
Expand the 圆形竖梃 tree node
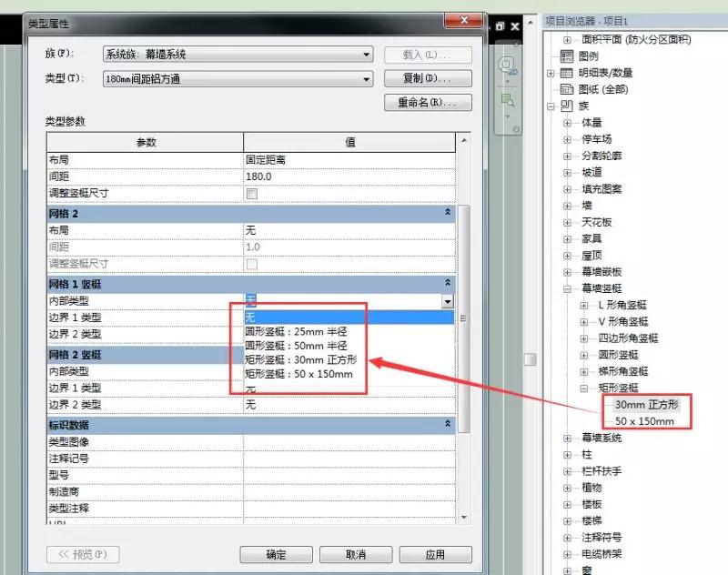[584, 355]
